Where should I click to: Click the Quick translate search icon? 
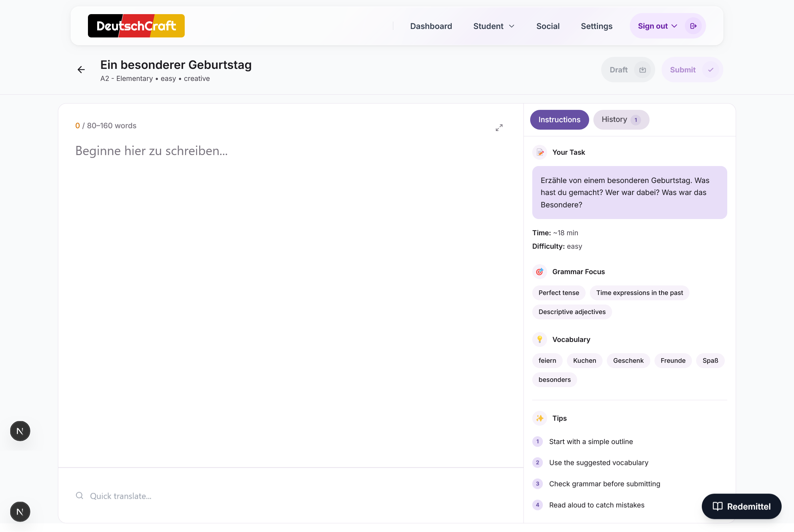click(x=79, y=496)
